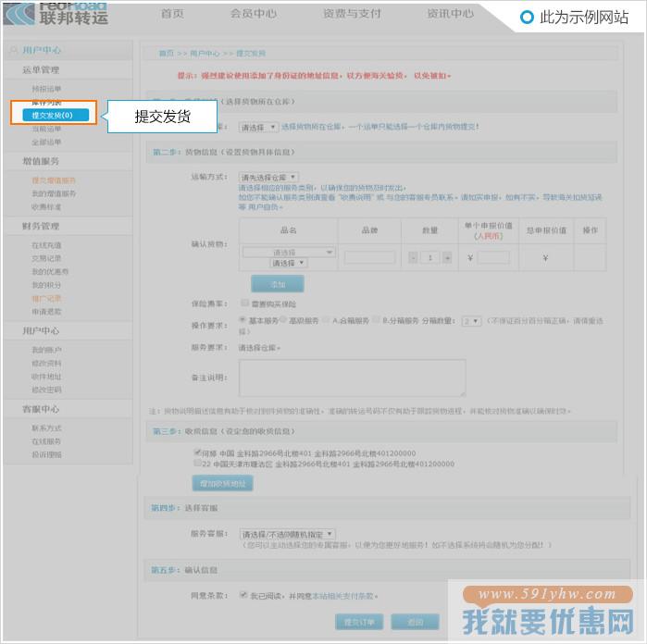Open 提交发货(0) in the sidebar
The height and width of the screenshot is (644, 647).
[56, 115]
